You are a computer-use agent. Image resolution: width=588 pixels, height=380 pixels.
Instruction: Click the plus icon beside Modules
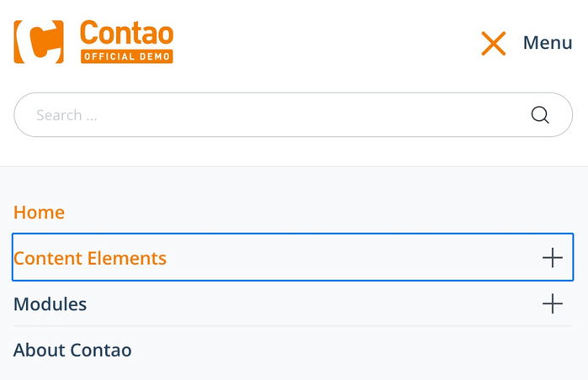[x=552, y=303]
